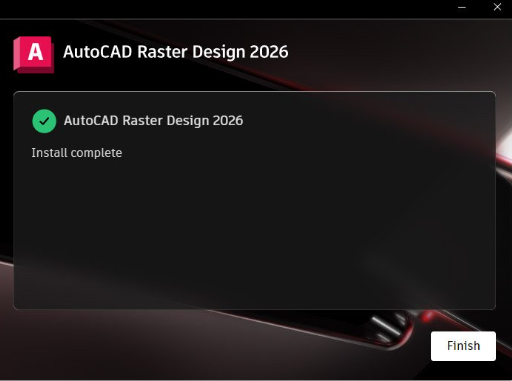Click the red AutoCAD logo icon
Screen dimensions: 512x381
tap(34, 54)
